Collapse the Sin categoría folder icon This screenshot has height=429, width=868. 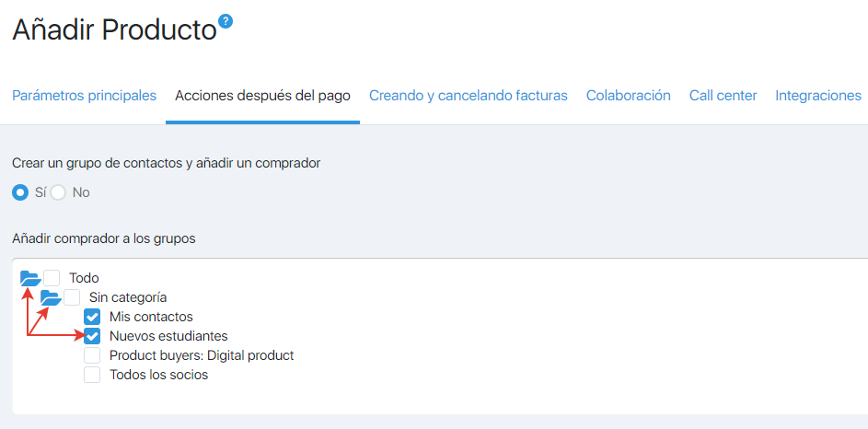coord(51,297)
